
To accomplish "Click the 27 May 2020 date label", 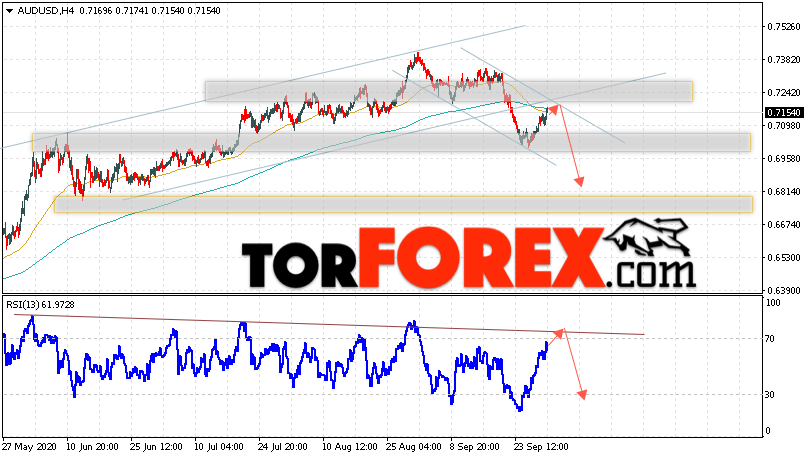I will [29, 447].
